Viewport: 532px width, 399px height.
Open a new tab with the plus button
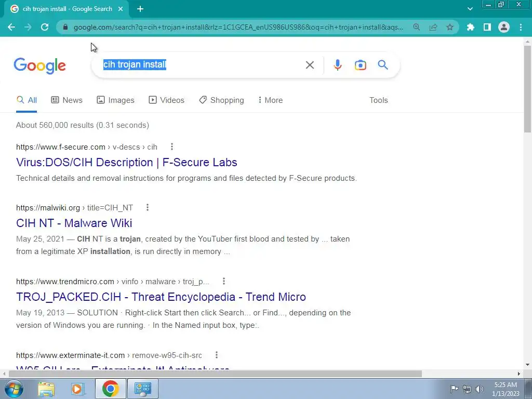140,9
